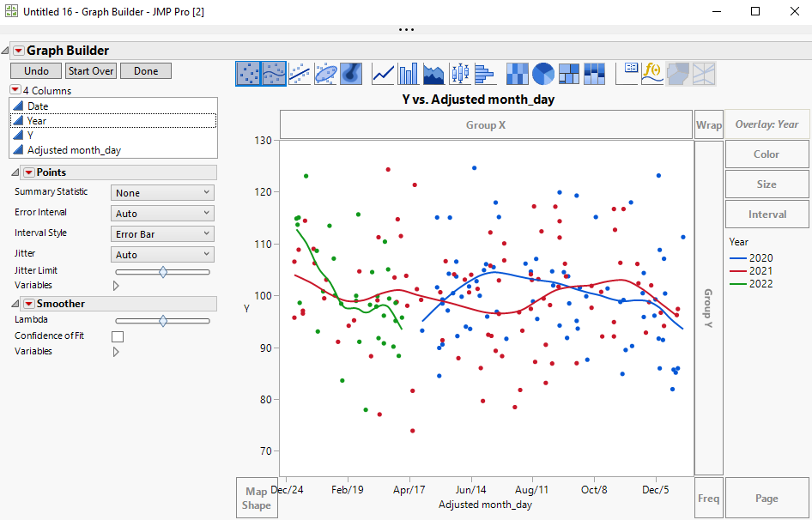Open the Interval Style dropdown
The width and height of the screenshot is (812, 520).
162,234
